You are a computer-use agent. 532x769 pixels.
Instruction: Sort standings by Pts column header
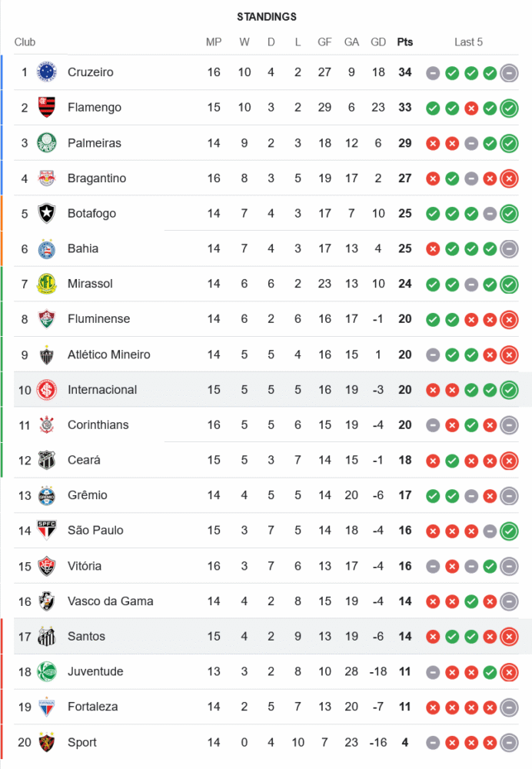coord(404,42)
